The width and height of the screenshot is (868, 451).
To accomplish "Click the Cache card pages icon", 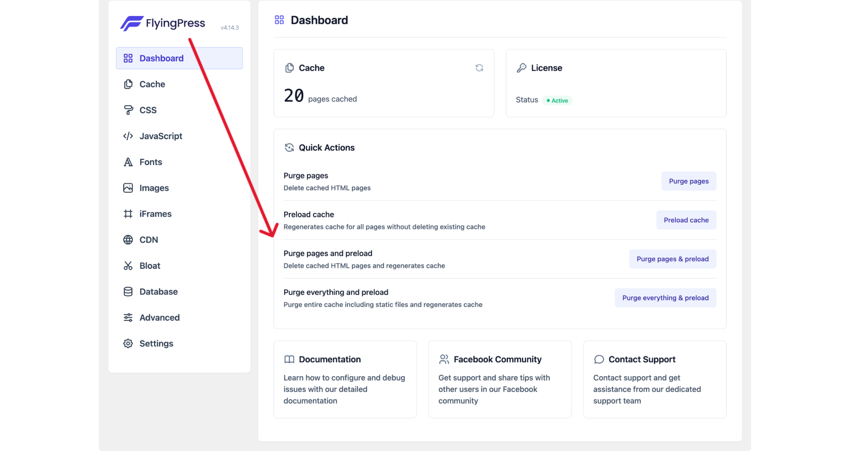I will tap(290, 68).
